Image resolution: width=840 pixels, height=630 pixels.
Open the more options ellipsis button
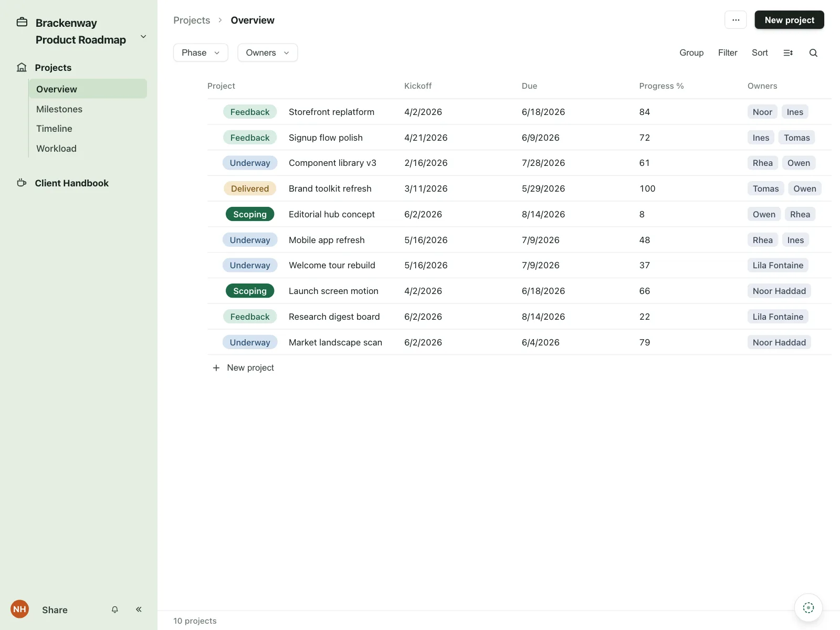click(x=736, y=20)
